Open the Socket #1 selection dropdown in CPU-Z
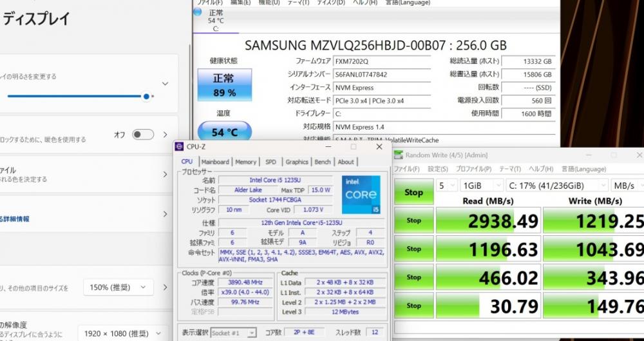This screenshot has width=644, height=341. click(x=234, y=333)
